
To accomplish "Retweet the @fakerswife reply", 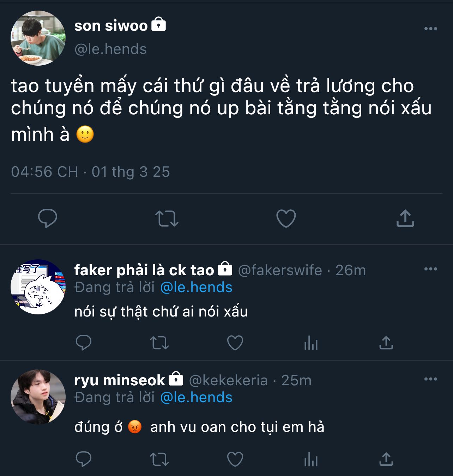I will coord(159,342).
